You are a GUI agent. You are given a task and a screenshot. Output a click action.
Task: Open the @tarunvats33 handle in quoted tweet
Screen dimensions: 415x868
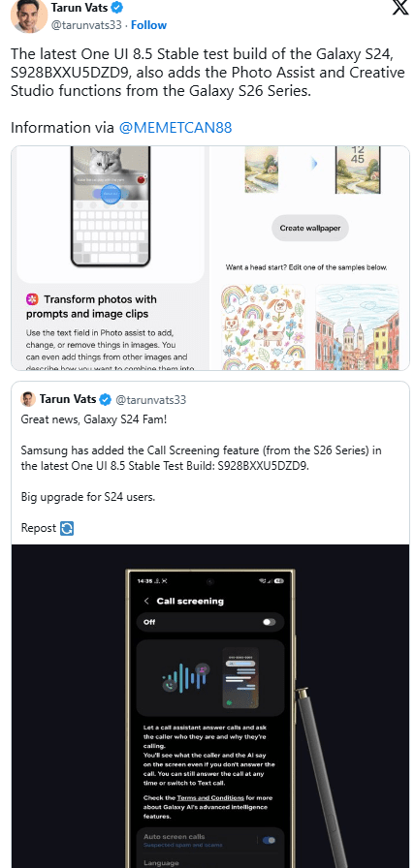(x=150, y=400)
